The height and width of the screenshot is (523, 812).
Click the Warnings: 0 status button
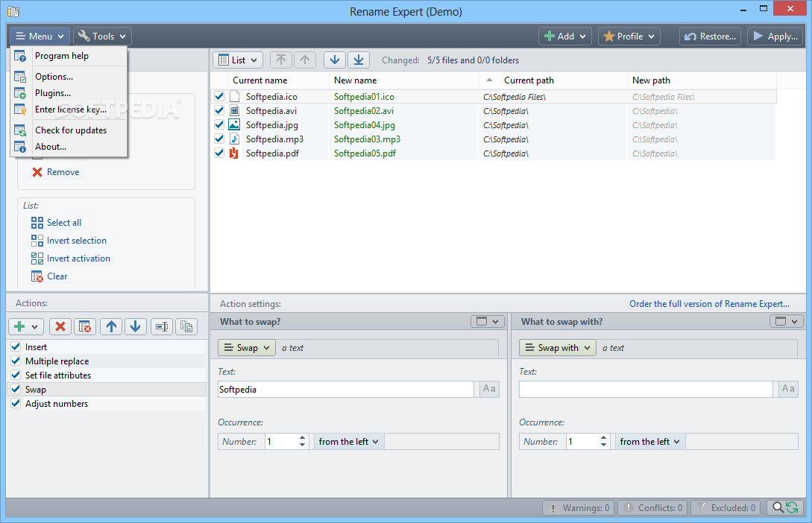coord(579,508)
